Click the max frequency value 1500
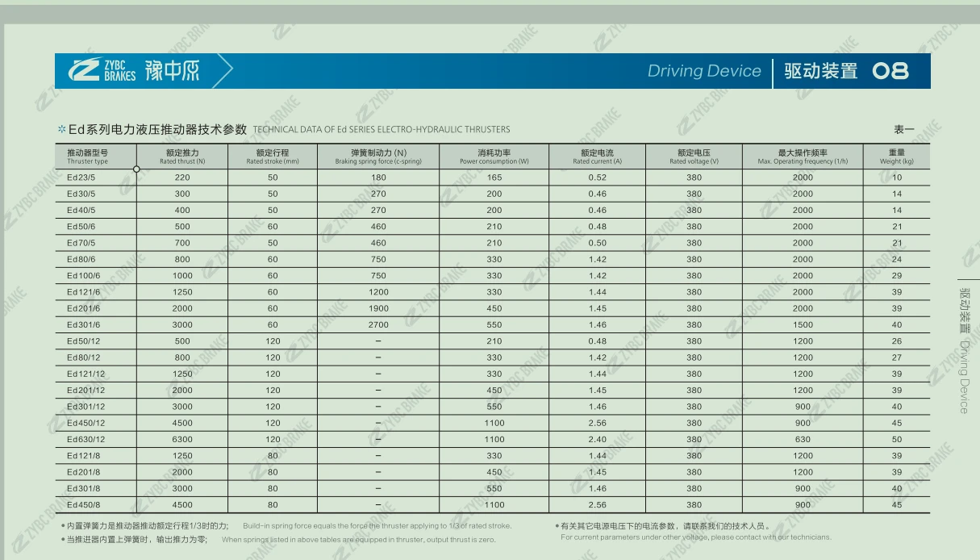This screenshot has height=560, width=980. click(x=803, y=324)
